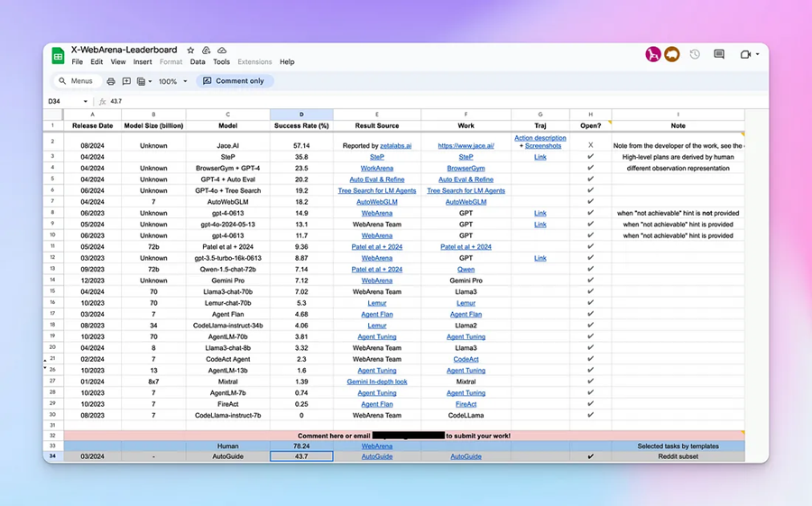Click the add comment toolbar icon
The height and width of the screenshot is (506, 812).
coord(126,81)
